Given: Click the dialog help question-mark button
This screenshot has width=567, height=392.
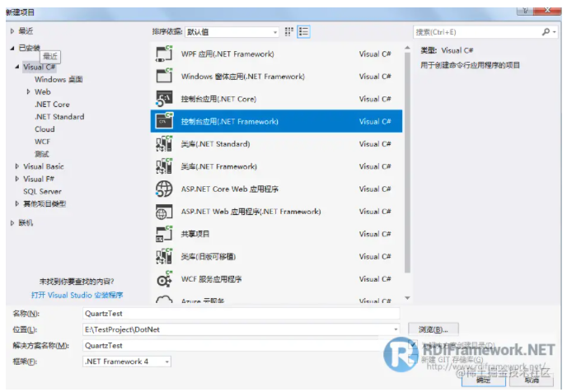Looking at the screenshot, I should 526,11.
